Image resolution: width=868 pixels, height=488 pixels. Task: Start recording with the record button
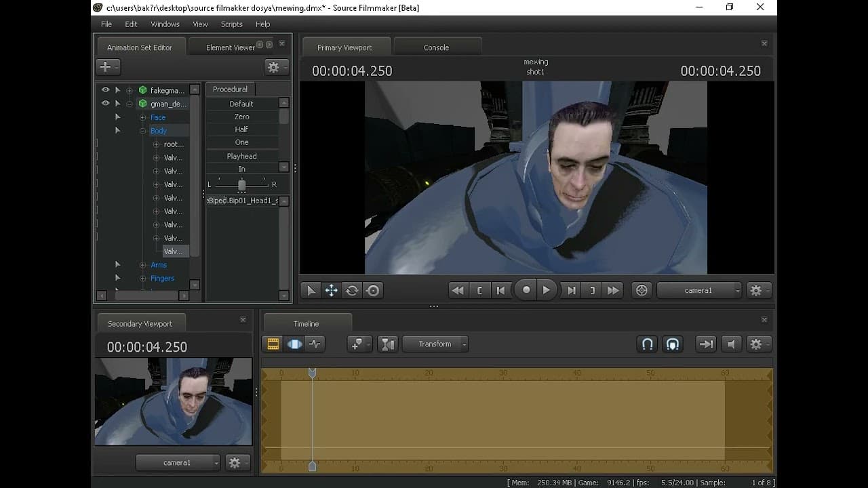click(526, 290)
